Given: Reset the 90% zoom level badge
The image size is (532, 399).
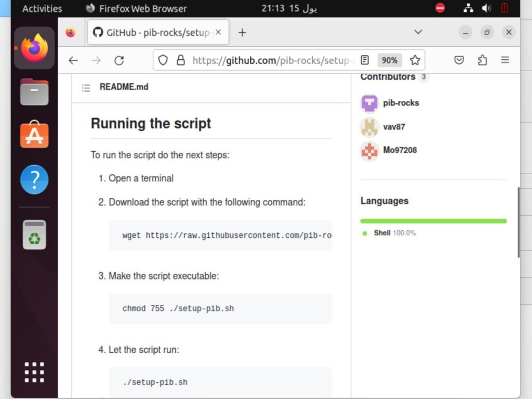Looking at the screenshot, I should 389,60.
